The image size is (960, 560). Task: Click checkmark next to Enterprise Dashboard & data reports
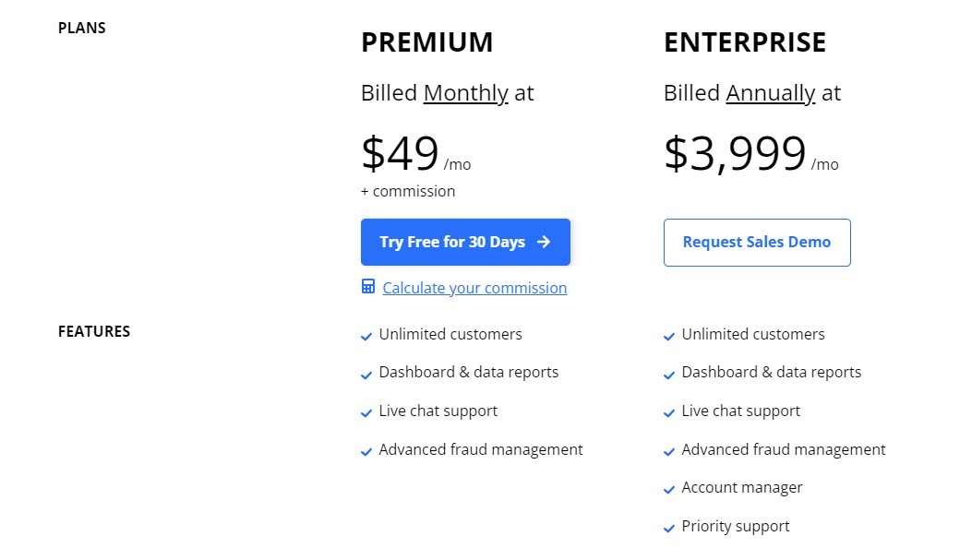click(x=669, y=375)
